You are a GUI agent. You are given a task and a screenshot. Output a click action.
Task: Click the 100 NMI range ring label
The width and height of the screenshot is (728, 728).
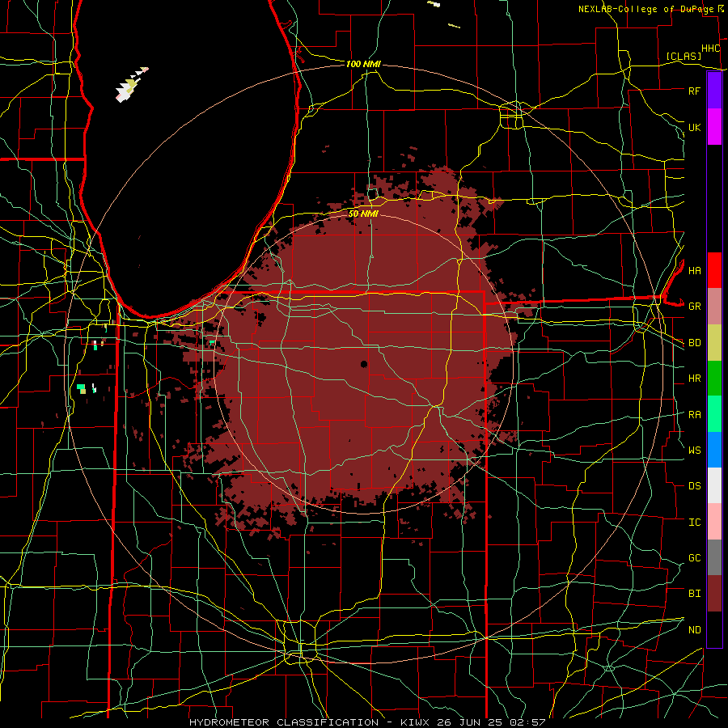tap(363, 64)
